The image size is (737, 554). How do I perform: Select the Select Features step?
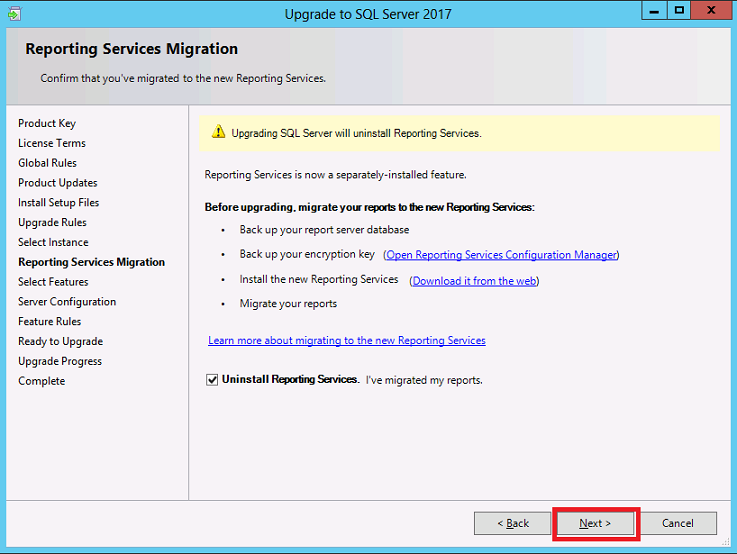point(54,282)
